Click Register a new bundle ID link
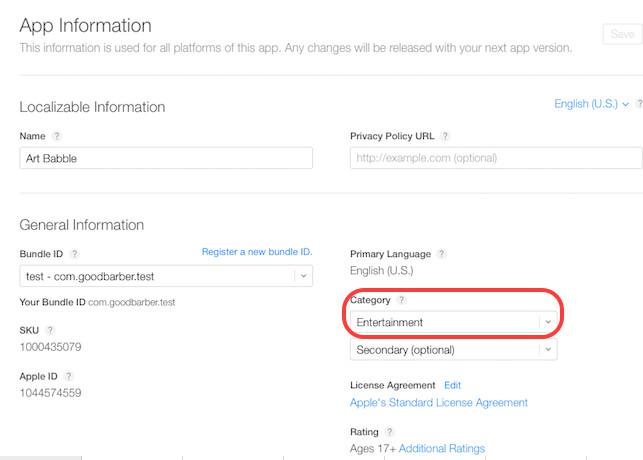Viewport: 643px width, 460px height. click(x=257, y=252)
